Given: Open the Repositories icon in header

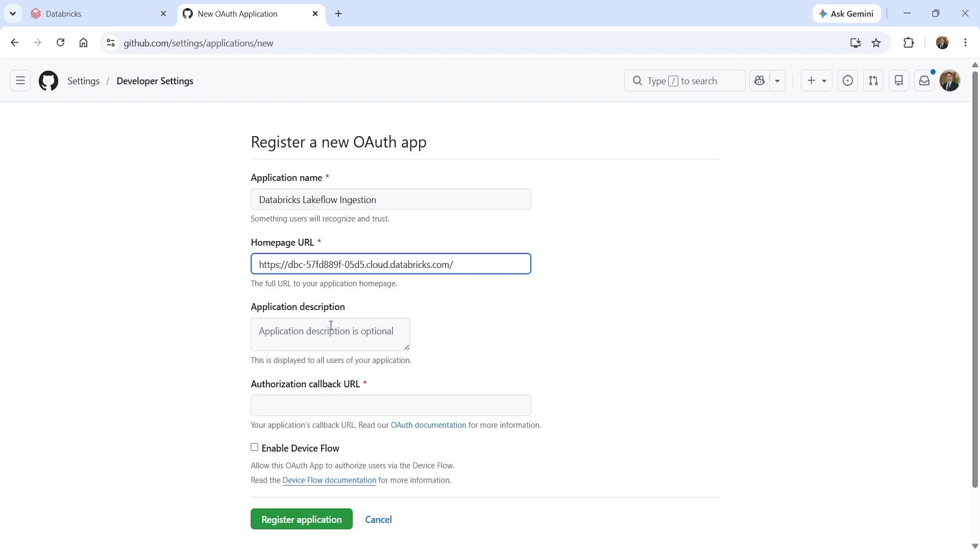Looking at the screenshot, I should 899,81.
